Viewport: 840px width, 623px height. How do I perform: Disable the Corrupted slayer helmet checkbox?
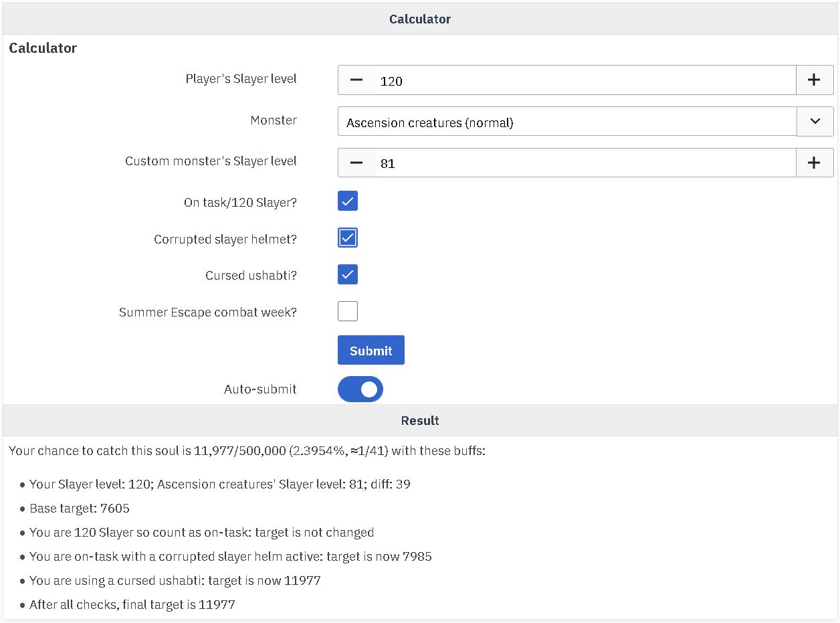coord(348,238)
